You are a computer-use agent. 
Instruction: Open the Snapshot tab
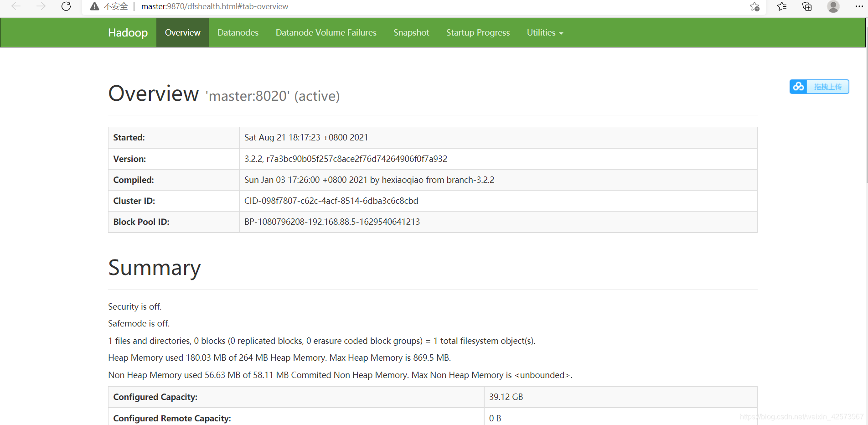(x=411, y=32)
